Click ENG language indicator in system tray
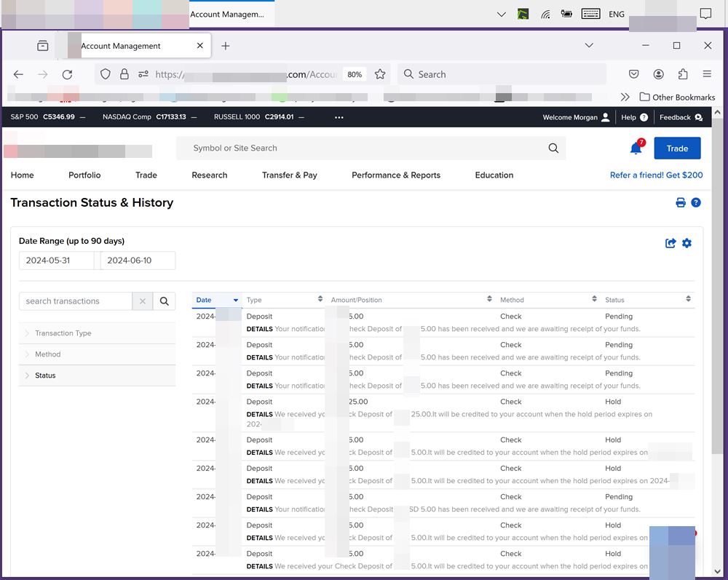The image size is (728, 580). (617, 14)
